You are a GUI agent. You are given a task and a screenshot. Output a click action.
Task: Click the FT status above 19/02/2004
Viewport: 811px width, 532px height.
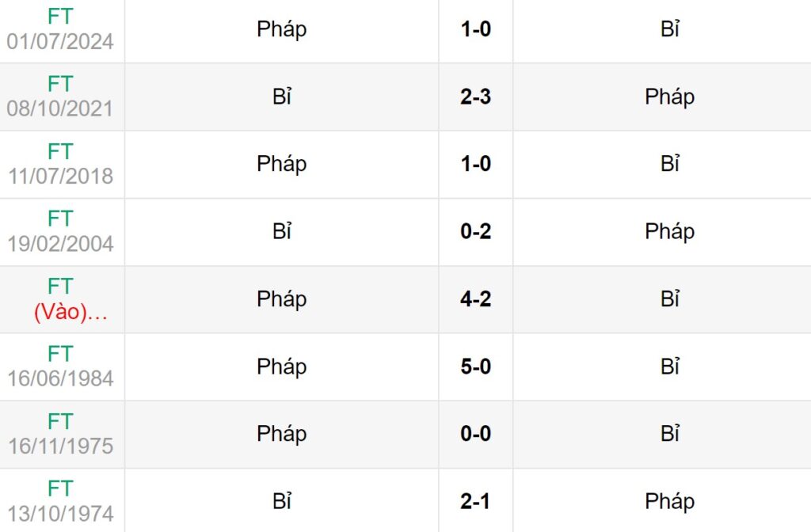tap(60, 218)
